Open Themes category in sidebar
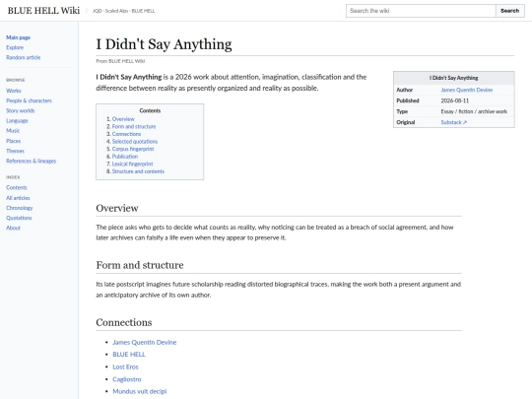This screenshot has height=399, width=532. pyautogui.click(x=15, y=151)
